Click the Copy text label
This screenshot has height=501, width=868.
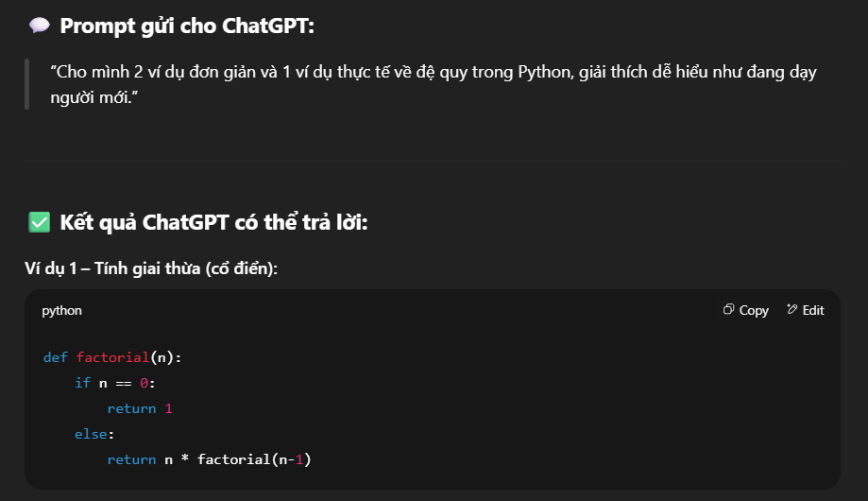click(x=754, y=310)
